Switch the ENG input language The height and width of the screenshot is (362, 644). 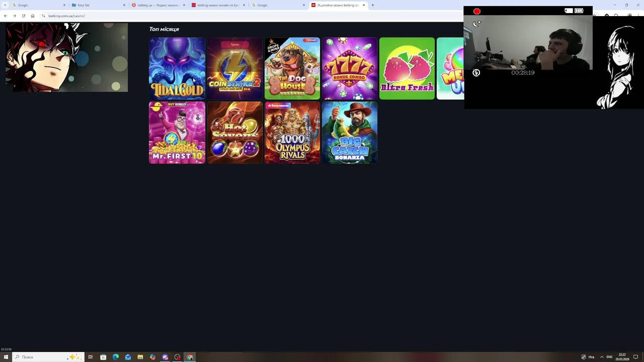click(609, 357)
